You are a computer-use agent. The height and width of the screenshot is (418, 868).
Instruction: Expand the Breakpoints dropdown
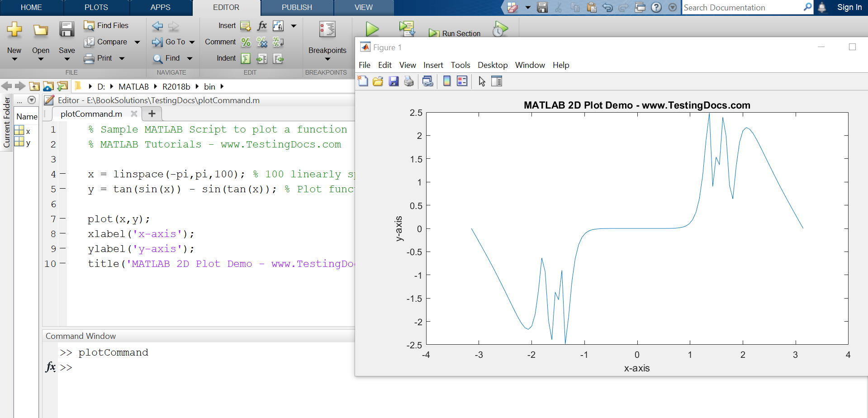click(327, 59)
